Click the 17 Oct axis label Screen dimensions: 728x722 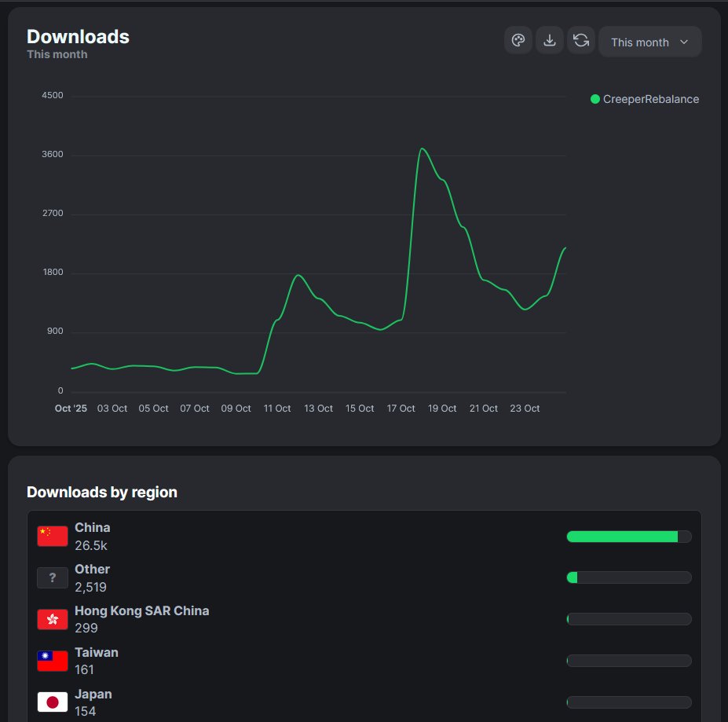401,408
